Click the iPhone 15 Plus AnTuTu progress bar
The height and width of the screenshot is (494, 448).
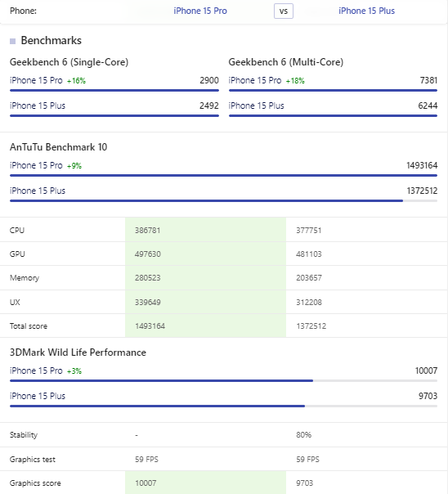[x=223, y=200]
